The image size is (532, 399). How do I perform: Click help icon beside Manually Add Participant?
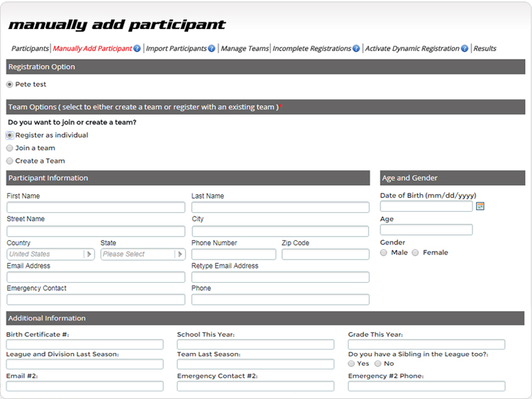pos(137,48)
